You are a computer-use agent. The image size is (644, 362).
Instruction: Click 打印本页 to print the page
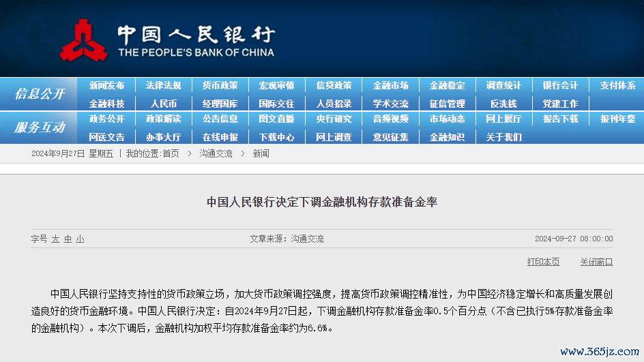(x=543, y=262)
